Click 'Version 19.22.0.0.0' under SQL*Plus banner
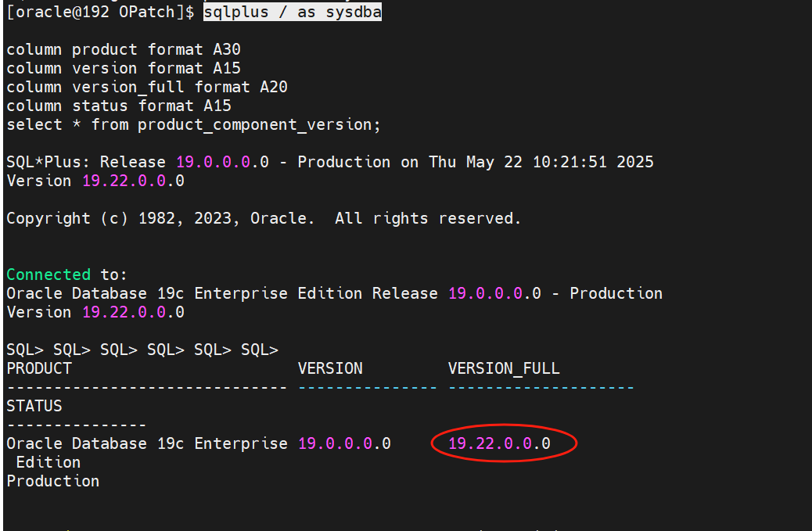 click(95, 181)
